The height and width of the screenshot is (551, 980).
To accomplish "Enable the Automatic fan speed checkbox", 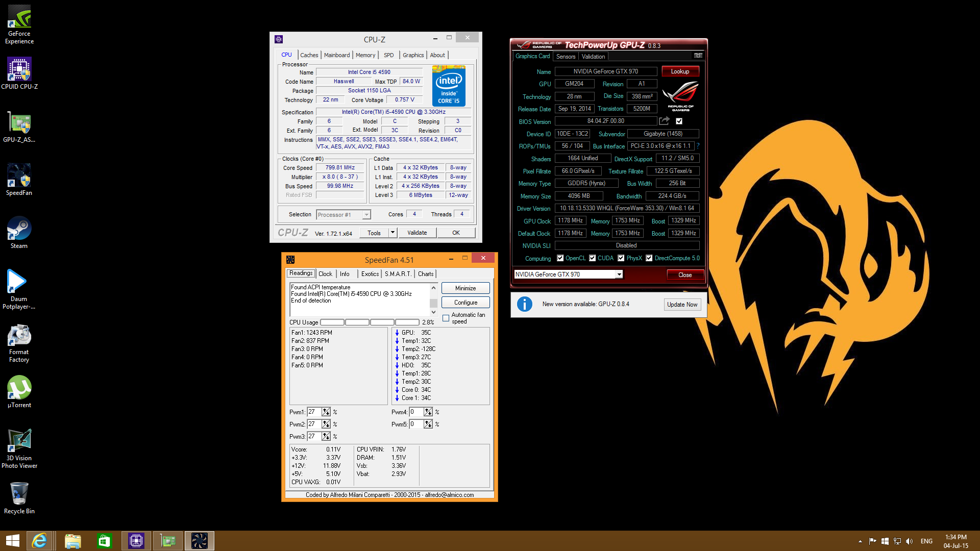I will pyautogui.click(x=446, y=318).
